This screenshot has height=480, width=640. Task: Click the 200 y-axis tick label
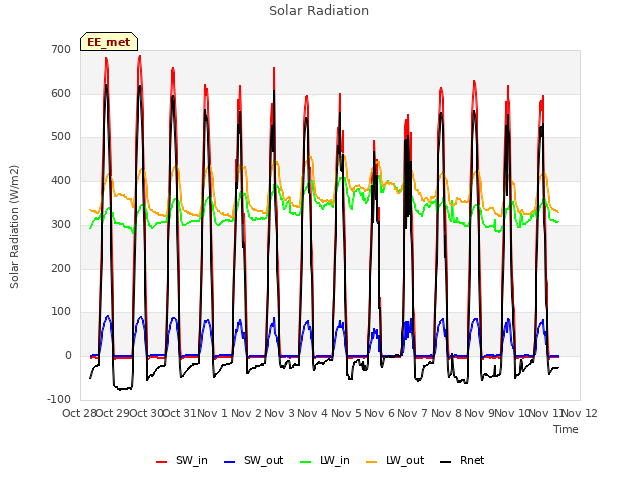pyautogui.click(x=61, y=268)
